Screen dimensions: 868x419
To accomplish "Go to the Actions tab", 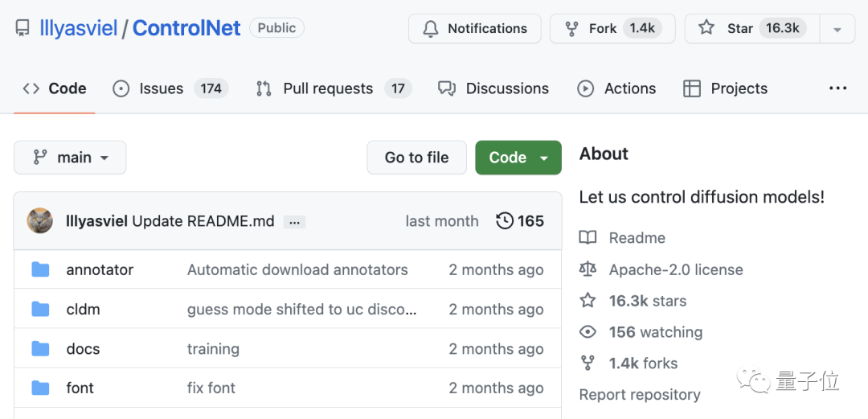I will pyautogui.click(x=616, y=88).
